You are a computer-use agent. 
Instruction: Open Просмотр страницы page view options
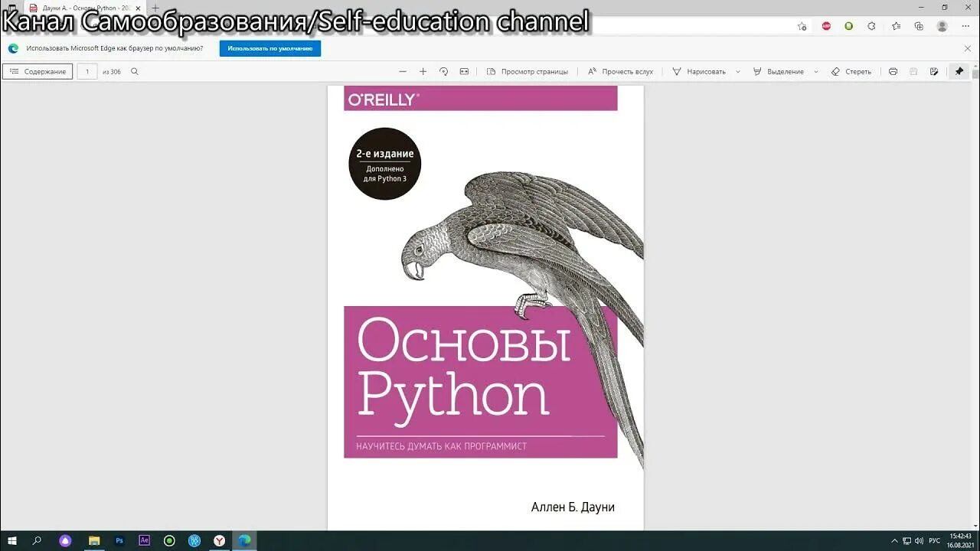(x=528, y=71)
